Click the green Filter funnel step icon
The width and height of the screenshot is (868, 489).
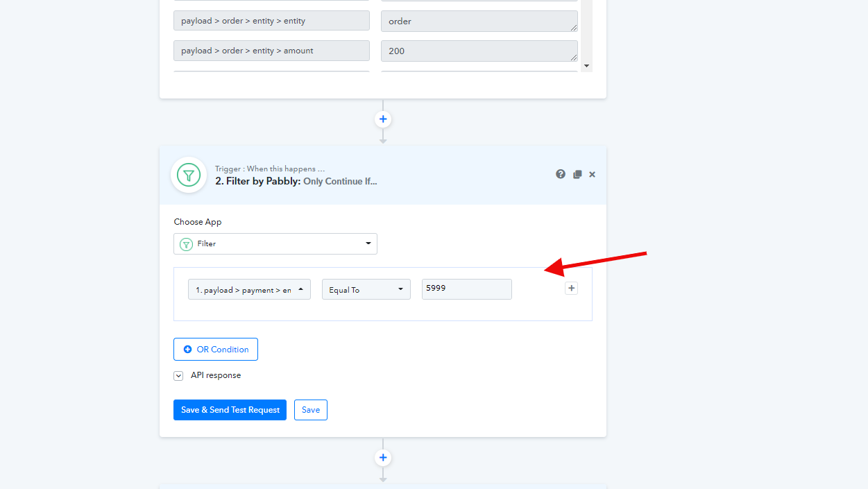pyautogui.click(x=189, y=175)
